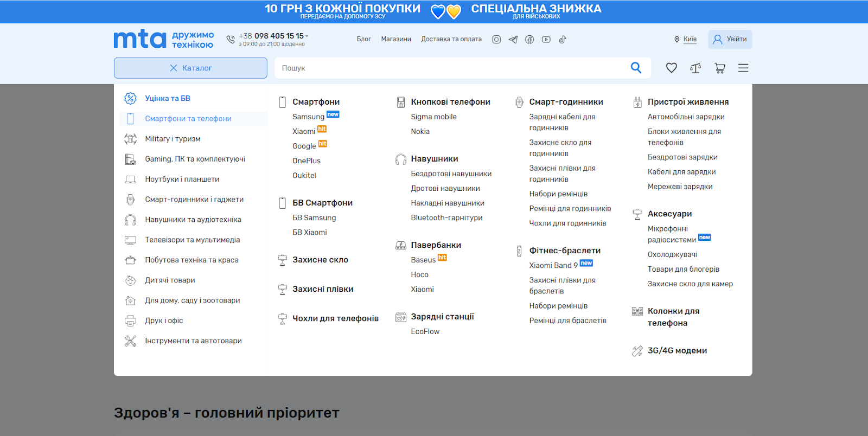Select Навушники та аудіотехніка category
Image resolution: width=868 pixels, height=436 pixels.
tap(193, 220)
